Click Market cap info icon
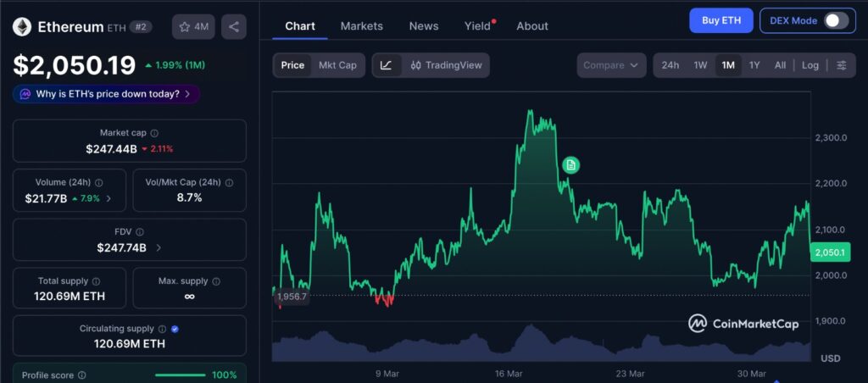The image size is (868, 383). (154, 133)
